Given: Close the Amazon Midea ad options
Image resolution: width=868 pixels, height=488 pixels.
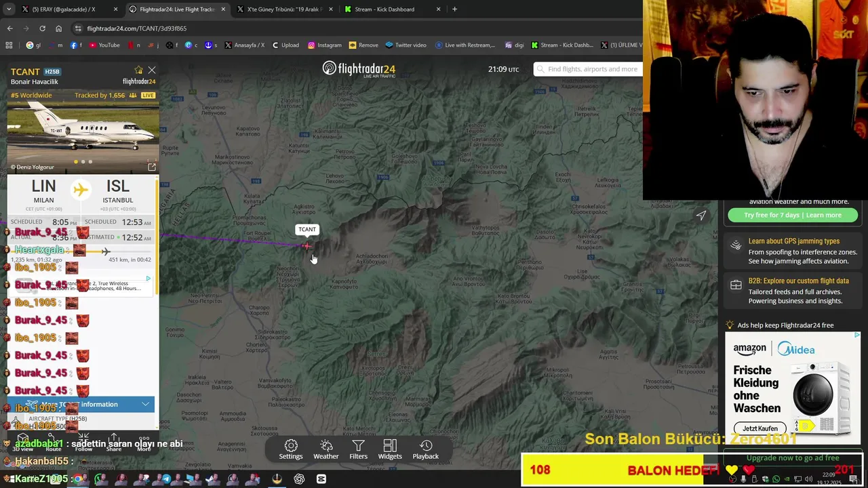Looking at the screenshot, I should tap(856, 335).
